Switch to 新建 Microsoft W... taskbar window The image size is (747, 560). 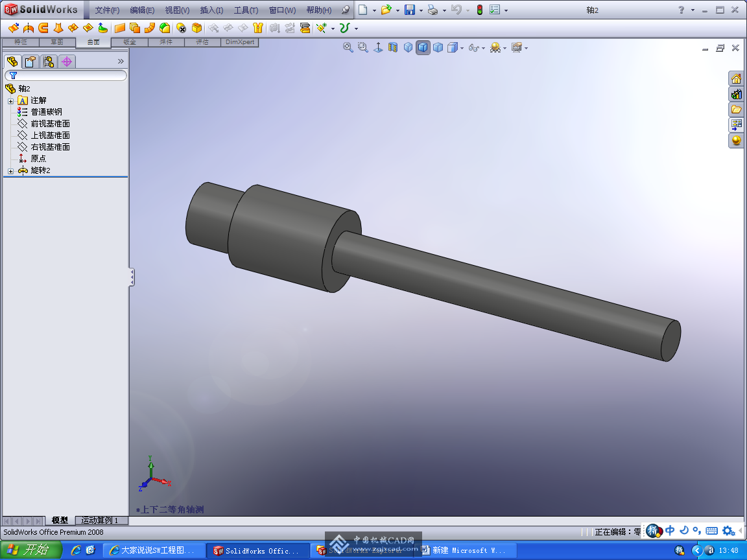(465, 550)
